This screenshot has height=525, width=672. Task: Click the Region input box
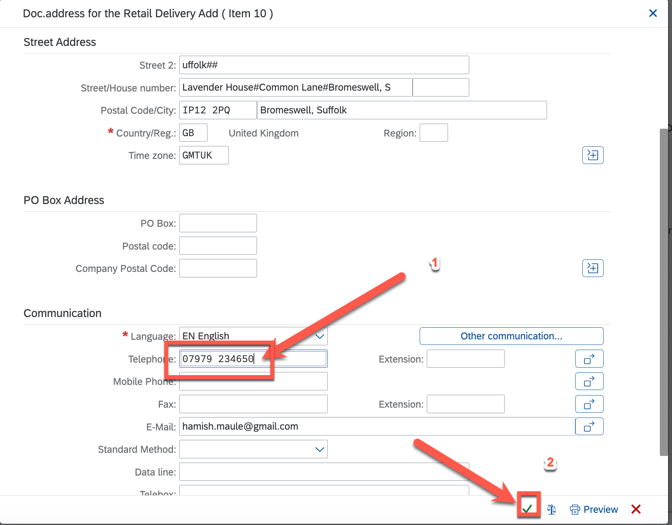click(x=433, y=133)
